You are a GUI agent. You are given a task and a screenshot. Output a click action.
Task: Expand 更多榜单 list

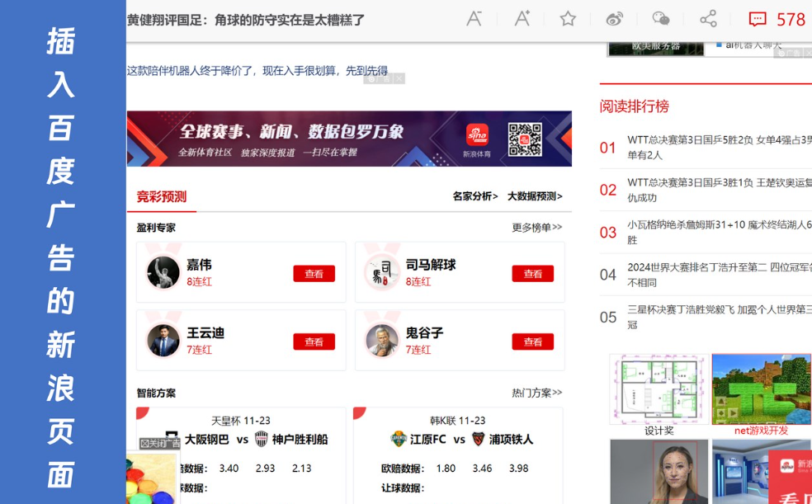coord(536,227)
